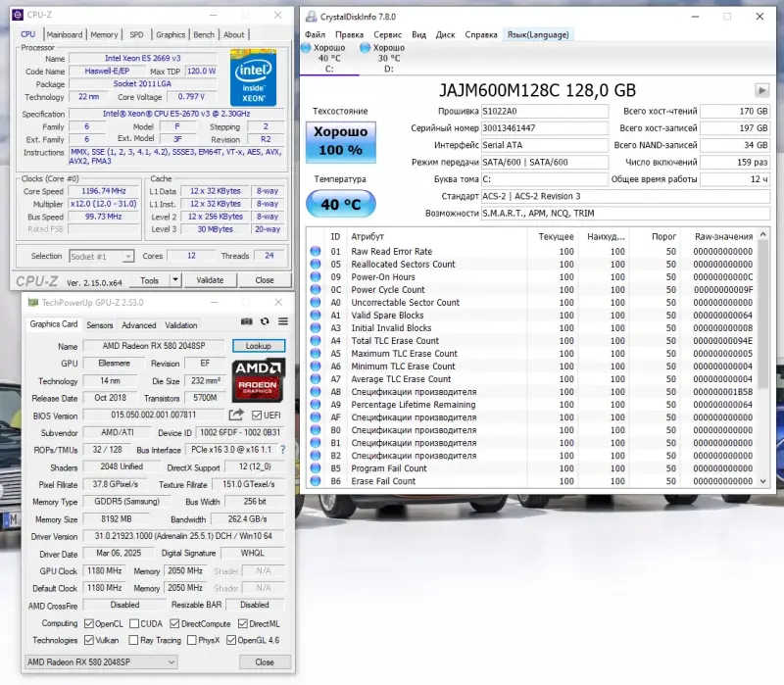
Task: Click the Tools button in CPU-Z
Action: [x=149, y=280]
